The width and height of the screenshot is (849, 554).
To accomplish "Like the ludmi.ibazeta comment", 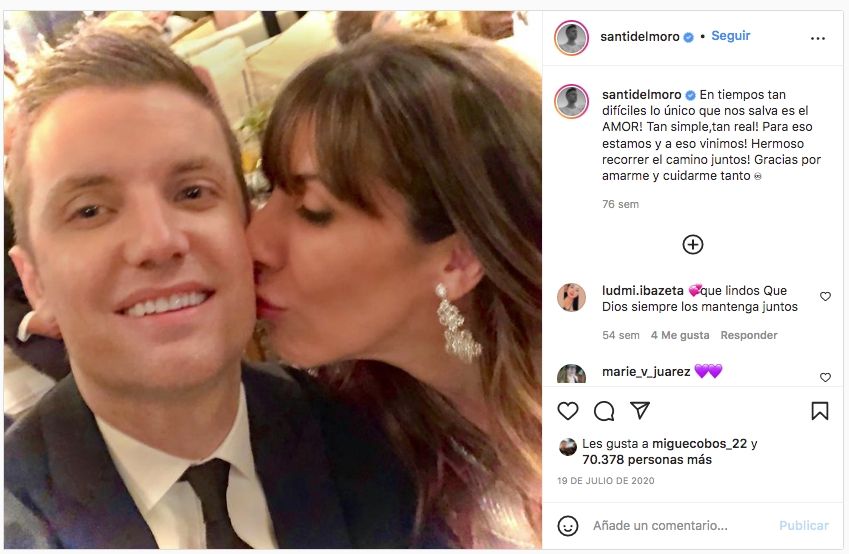I will pyautogui.click(x=825, y=297).
